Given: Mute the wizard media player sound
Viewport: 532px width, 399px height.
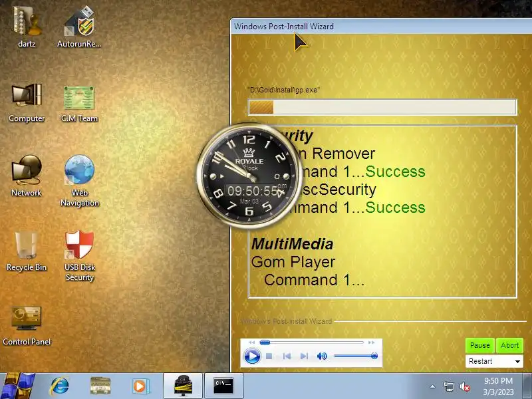Looking at the screenshot, I should point(322,356).
